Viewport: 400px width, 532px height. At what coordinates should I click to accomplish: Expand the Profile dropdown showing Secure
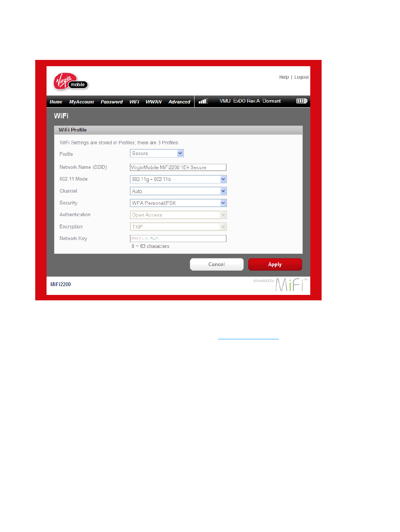click(x=157, y=153)
